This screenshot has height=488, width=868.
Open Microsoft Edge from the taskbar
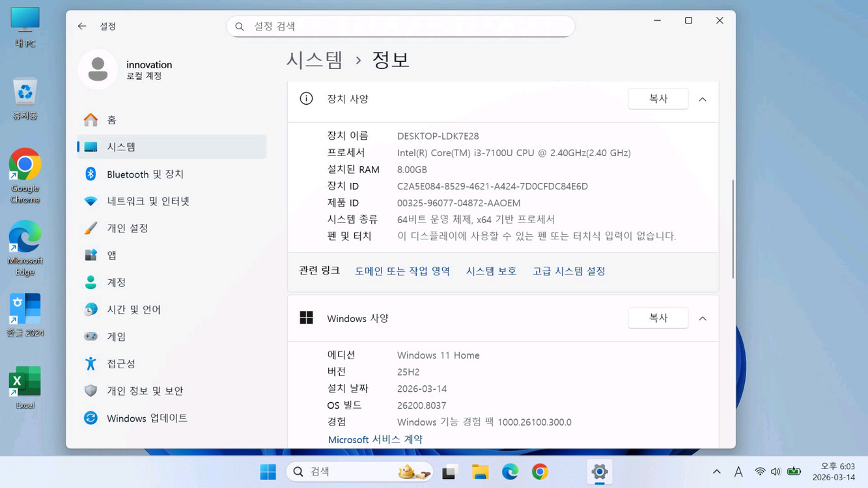(x=510, y=471)
